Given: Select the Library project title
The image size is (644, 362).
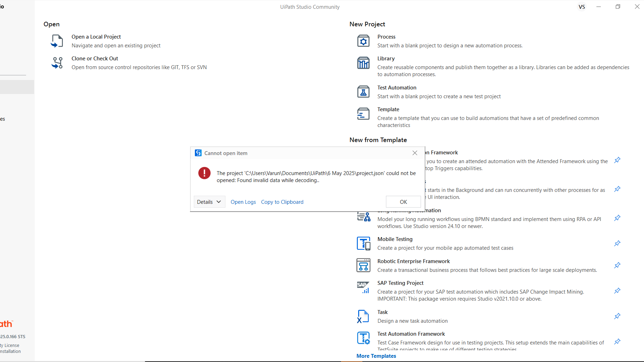Looking at the screenshot, I should [386, 59].
